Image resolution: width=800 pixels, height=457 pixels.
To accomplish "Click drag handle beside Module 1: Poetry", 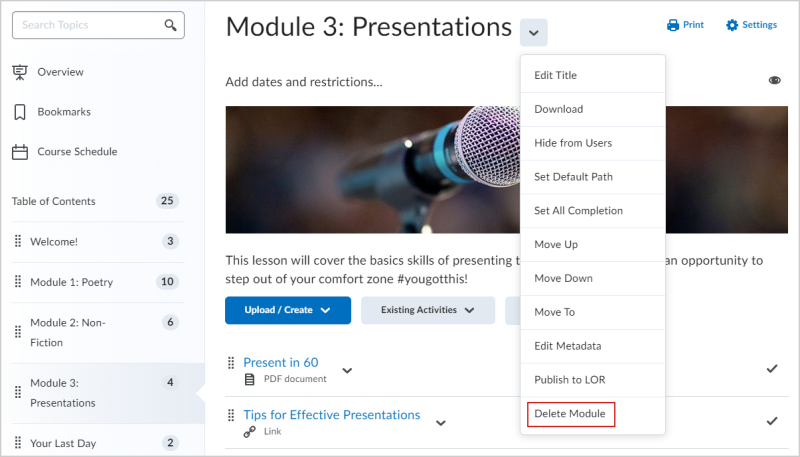I will [x=18, y=282].
